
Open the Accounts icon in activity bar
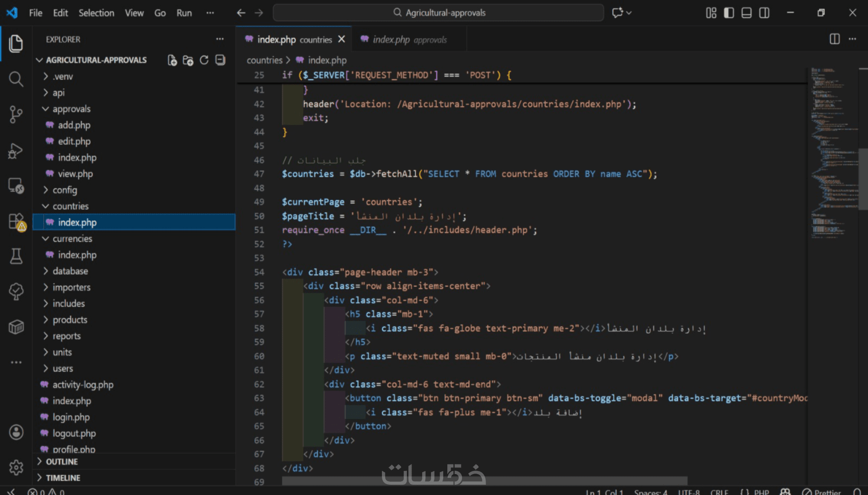16,432
